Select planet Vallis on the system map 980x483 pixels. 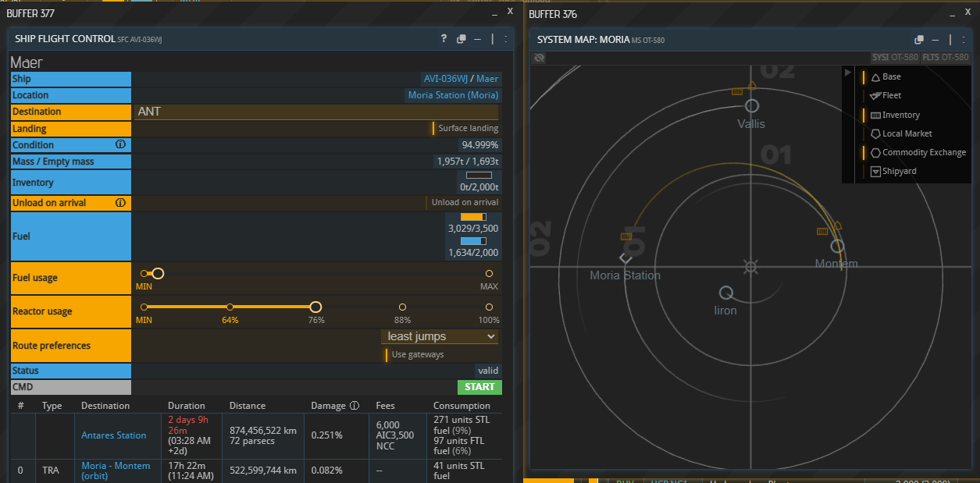pos(751,105)
